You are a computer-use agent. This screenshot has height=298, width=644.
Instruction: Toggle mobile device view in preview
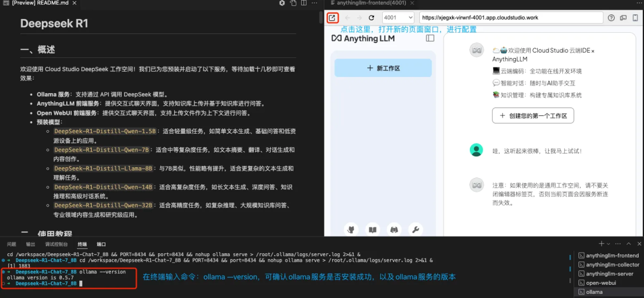coord(636,18)
